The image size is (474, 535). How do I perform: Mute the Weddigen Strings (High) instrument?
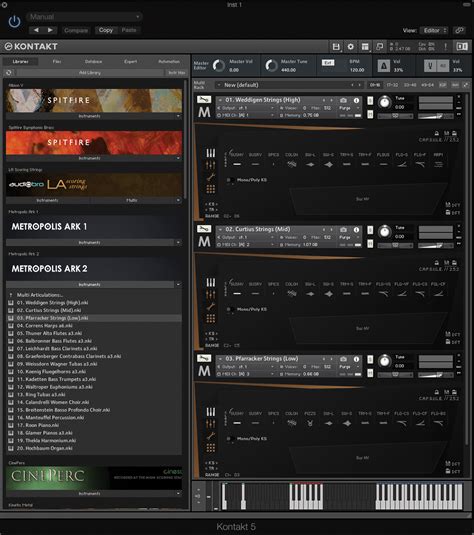point(370,114)
